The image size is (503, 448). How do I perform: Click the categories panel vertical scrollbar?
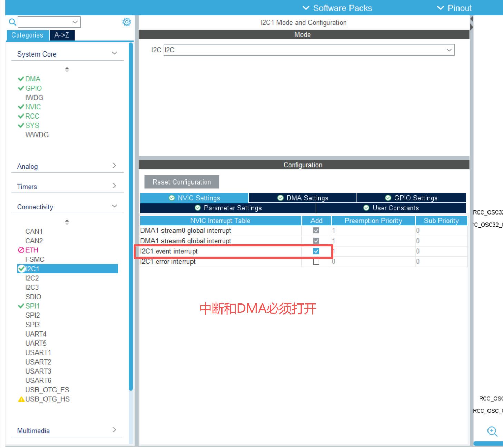click(131, 217)
